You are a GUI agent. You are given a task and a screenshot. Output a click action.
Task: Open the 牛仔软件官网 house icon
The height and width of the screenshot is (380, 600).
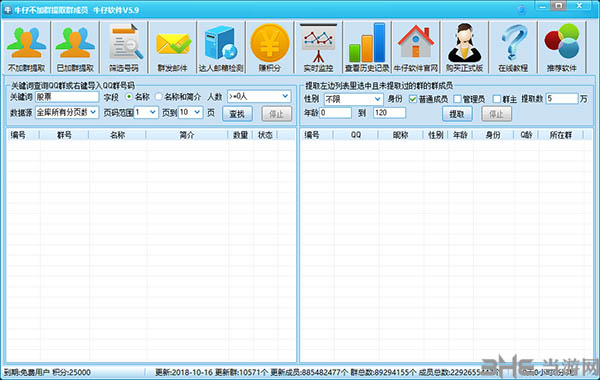pyautogui.click(x=416, y=47)
